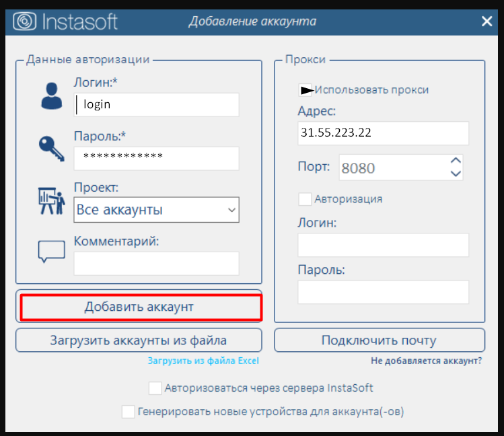Open the Не добавляется аккаунт? help link

click(426, 361)
